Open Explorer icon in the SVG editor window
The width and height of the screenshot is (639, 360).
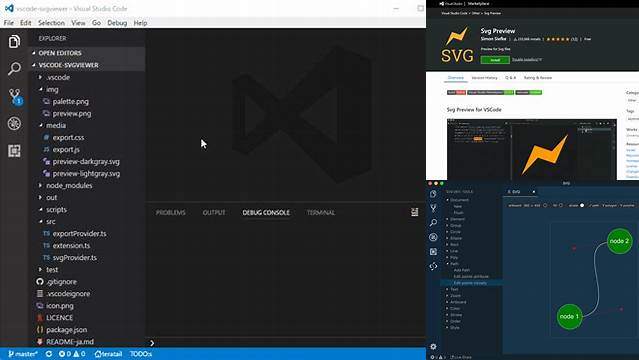(433, 194)
